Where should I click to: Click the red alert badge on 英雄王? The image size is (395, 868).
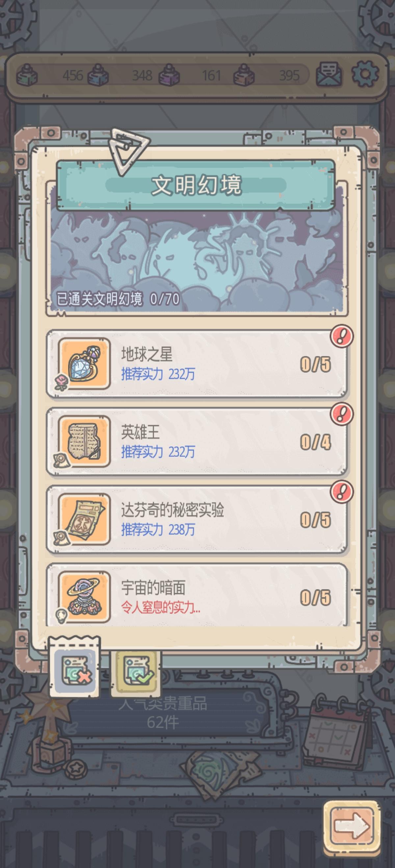coord(341,414)
